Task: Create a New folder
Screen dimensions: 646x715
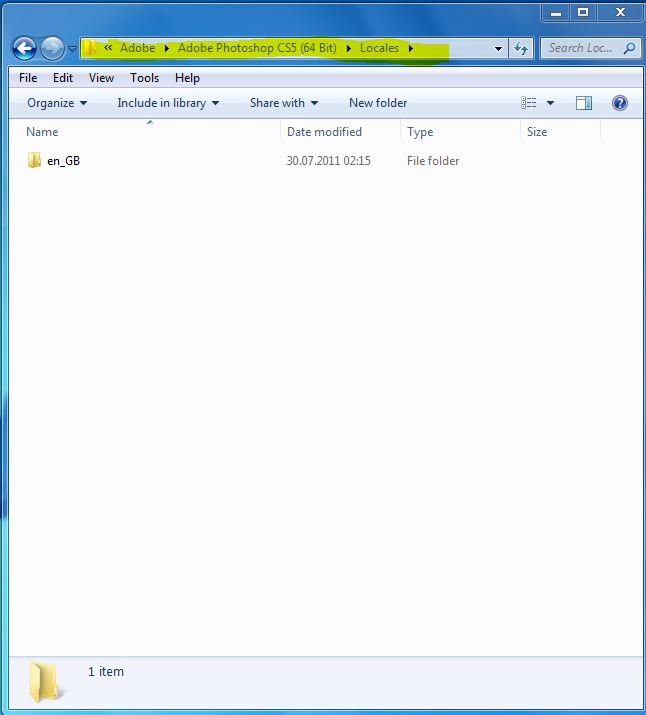Action: tap(378, 103)
